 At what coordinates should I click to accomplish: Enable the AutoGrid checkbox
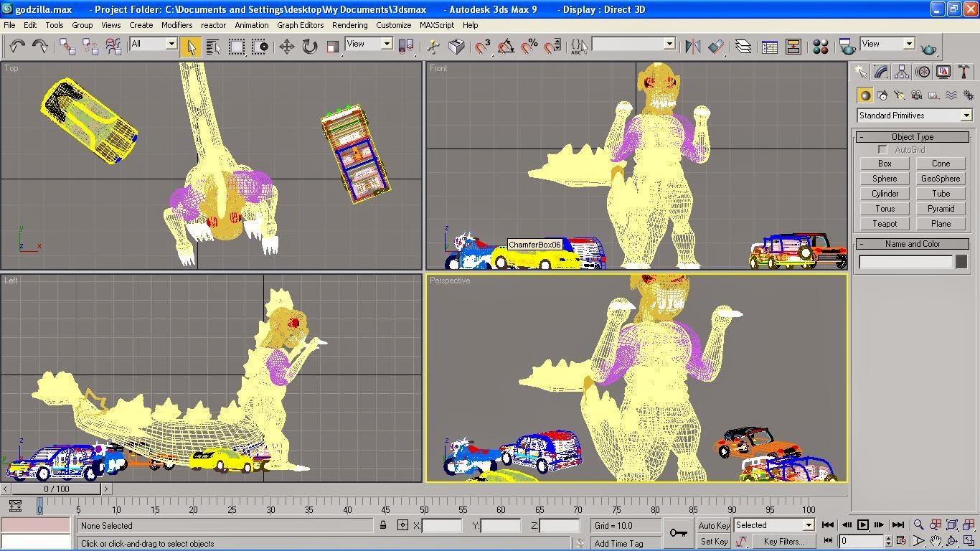[x=883, y=150]
